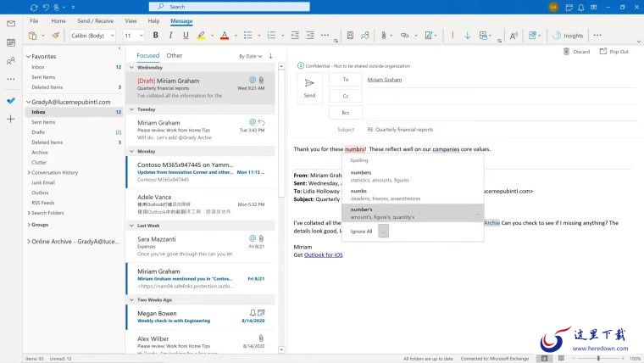Open the Address Book icon
The image size is (644, 363).
point(350,36)
